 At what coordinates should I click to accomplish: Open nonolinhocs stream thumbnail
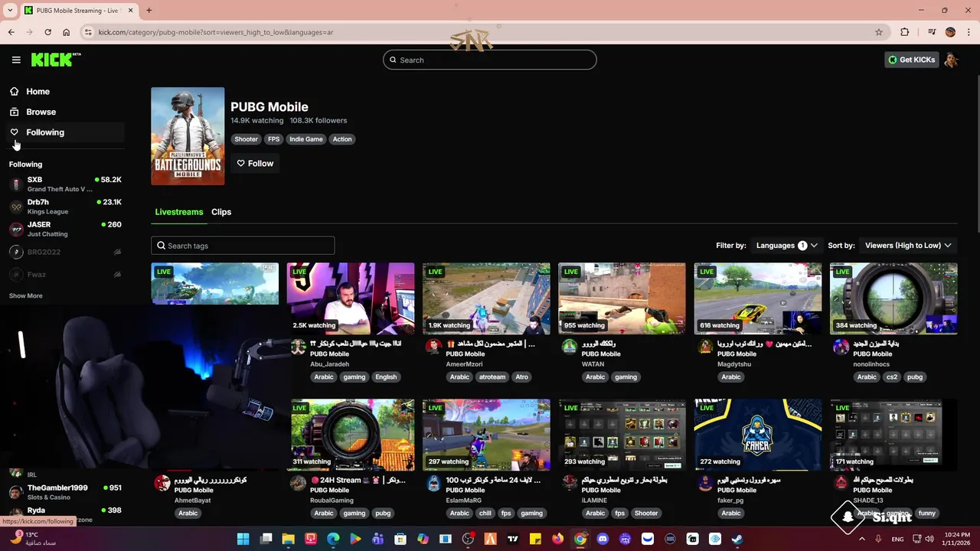893,298
